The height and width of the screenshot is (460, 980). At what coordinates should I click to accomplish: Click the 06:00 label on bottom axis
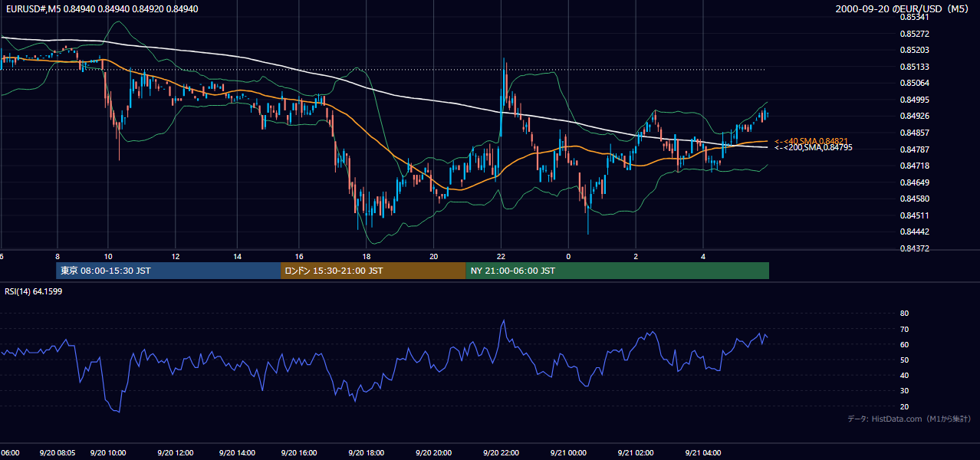pos(10,452)
